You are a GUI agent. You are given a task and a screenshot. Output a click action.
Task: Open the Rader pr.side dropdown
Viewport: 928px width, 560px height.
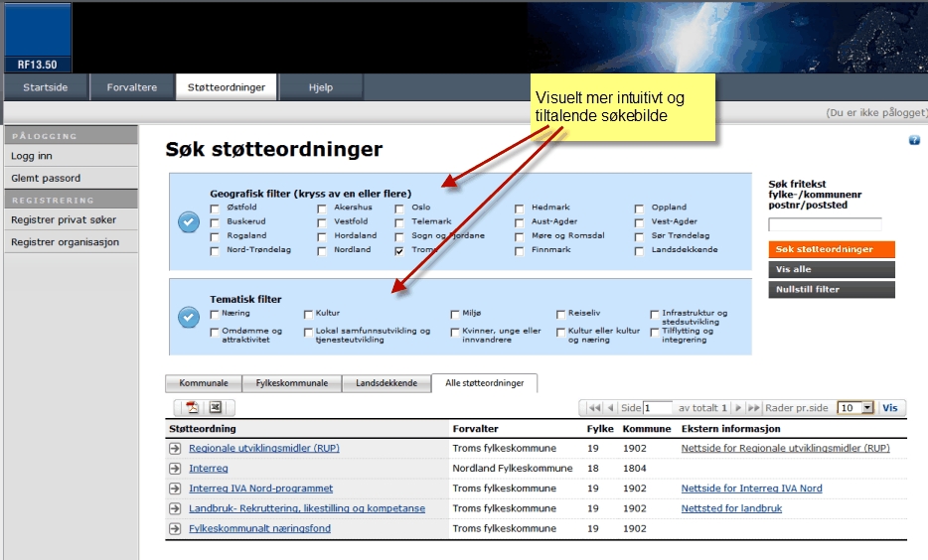point(855,407)
